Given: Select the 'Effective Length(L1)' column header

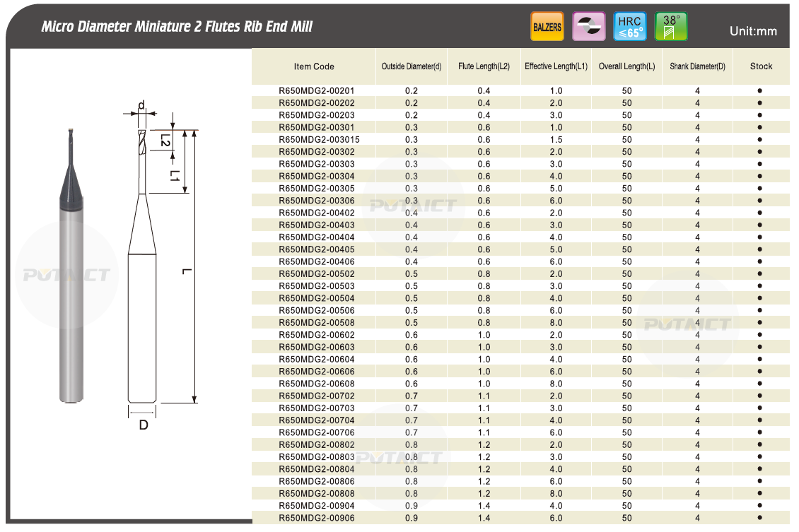Looking at the screenshot, I should pos(556,66).
